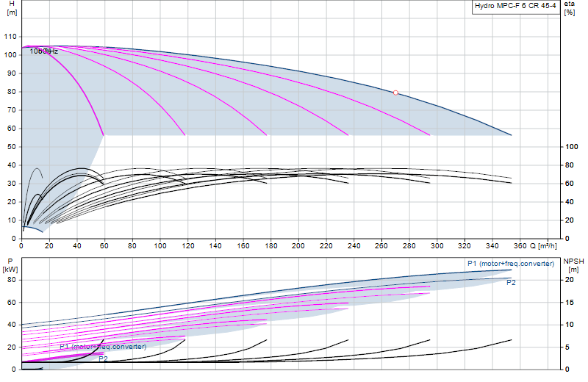Click the '50' tick on the H axis

(x=12, y=147)
